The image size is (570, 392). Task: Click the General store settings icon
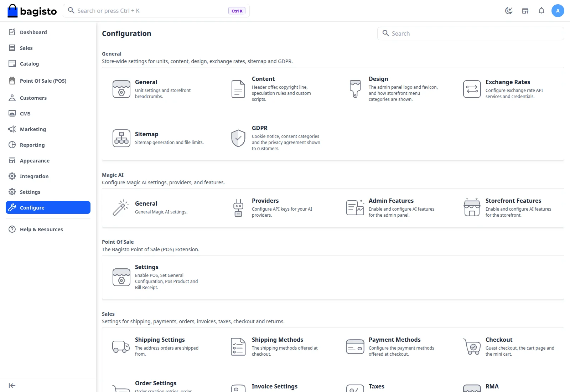tap(121, 89)
